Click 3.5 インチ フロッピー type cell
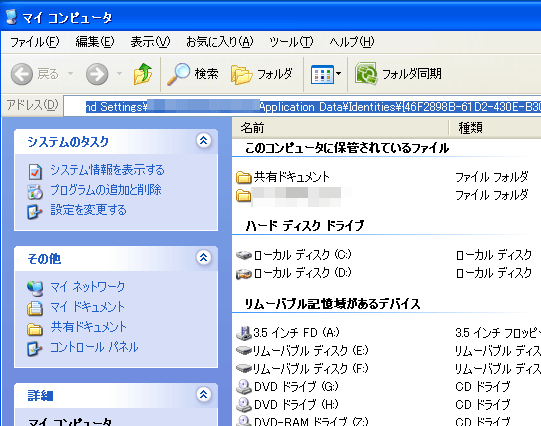 (x=498, y=333)
